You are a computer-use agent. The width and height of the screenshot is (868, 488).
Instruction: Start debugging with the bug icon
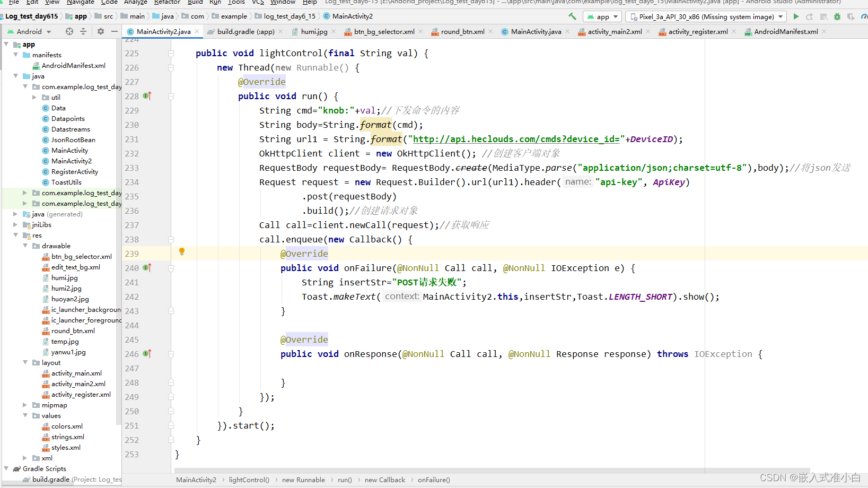pyautogui.click(x=837, y=16)
